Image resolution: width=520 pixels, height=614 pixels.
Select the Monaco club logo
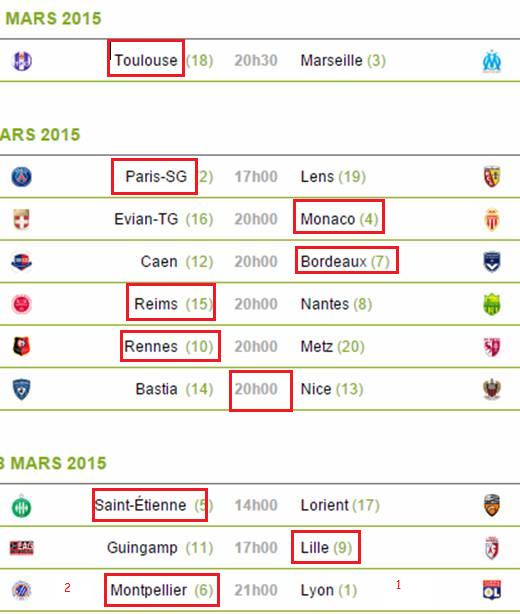[492, 219]
